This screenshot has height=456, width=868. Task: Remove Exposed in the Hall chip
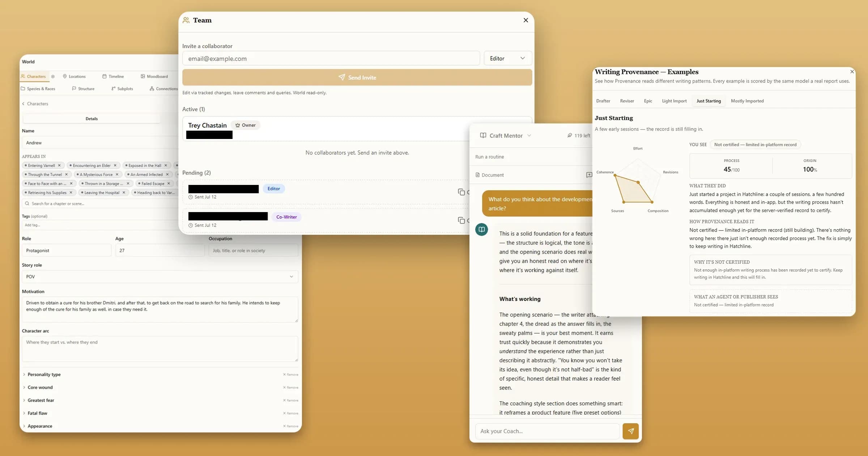166,165
